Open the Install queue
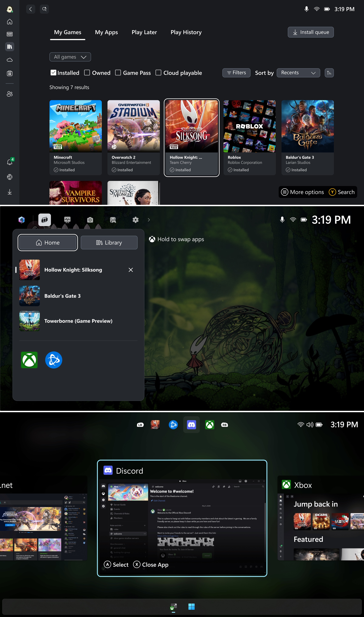Image resolution: width=364 pixels, height=617 pixels. click(x=310, y=32)
